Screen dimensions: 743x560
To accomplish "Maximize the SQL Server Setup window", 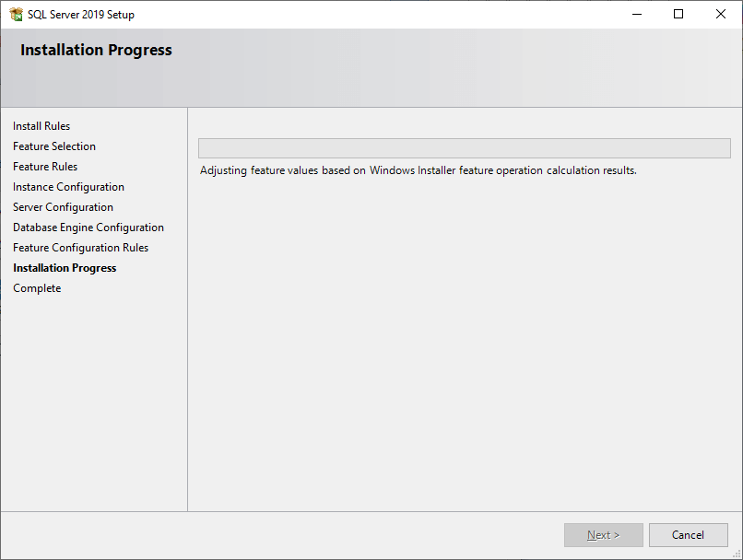I will click(678, 14).
